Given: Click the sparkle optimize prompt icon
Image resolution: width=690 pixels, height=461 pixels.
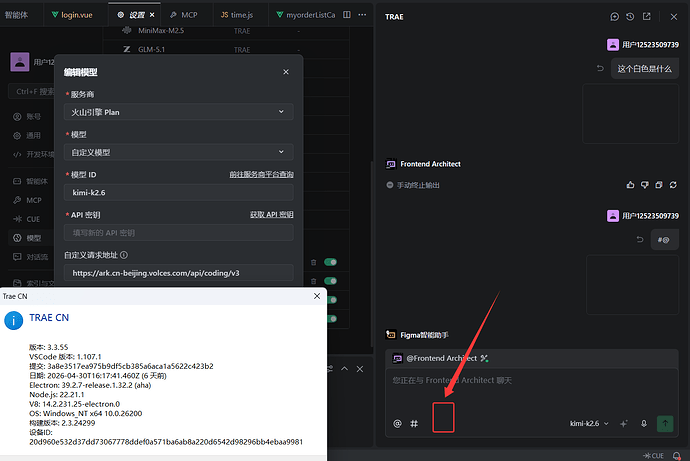Looking at the screenshot, I should [x=624, y=424].
